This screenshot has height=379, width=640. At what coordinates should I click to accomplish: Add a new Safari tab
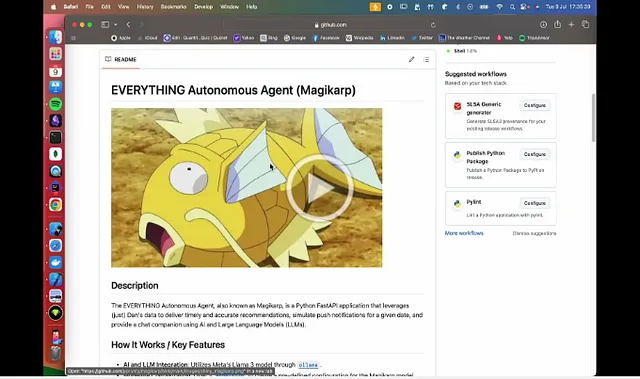571,24
